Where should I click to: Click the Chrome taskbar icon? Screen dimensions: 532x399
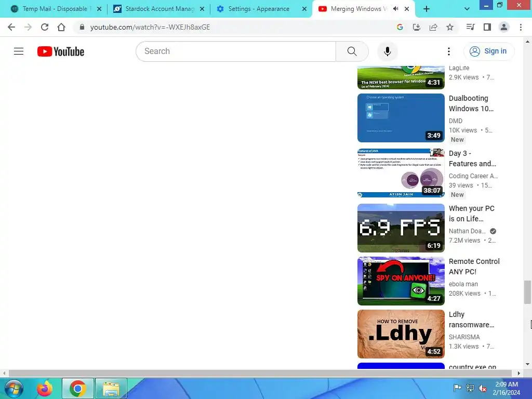tap(78, 389)
